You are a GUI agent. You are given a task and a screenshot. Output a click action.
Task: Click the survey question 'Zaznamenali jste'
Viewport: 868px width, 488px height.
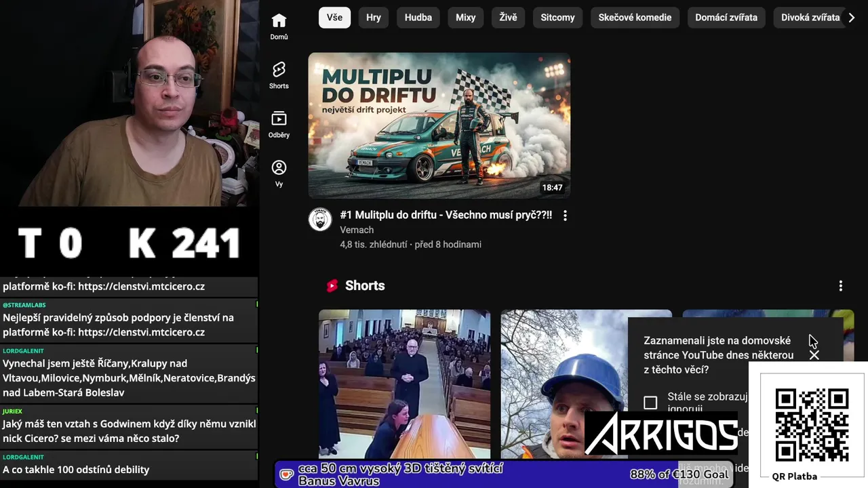[718, 355]
